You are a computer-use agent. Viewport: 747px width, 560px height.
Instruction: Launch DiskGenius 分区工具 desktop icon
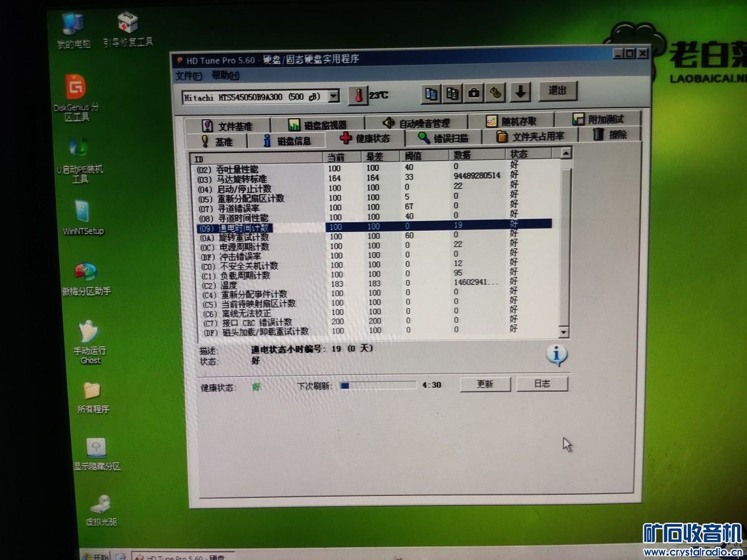tap(76, 98)
